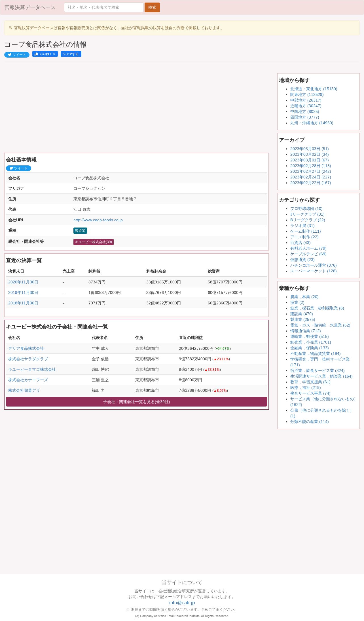Screen dimensions: 364x621
Task: Browse ゲーム制作 category
Action: click(306, 231)
